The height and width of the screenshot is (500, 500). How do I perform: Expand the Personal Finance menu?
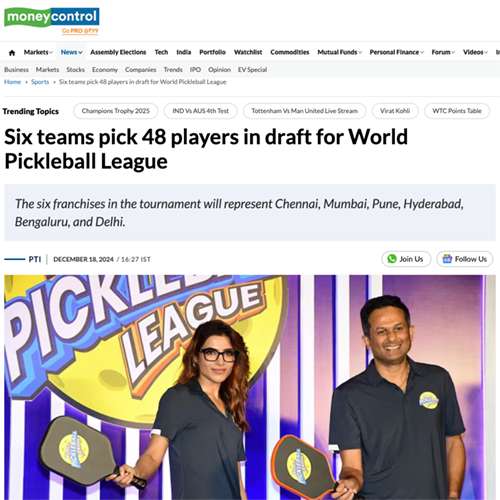click(x=396, y=52)
